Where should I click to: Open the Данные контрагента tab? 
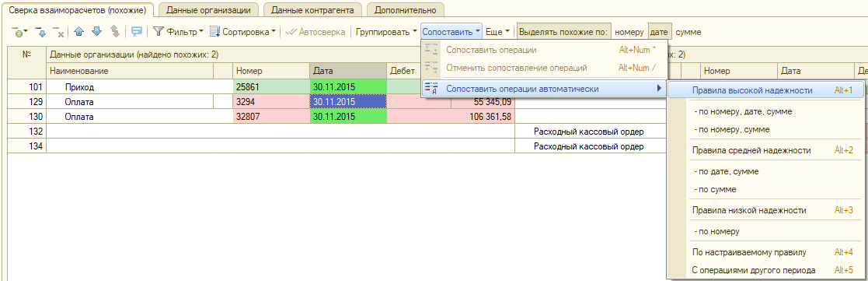[312, 10]
